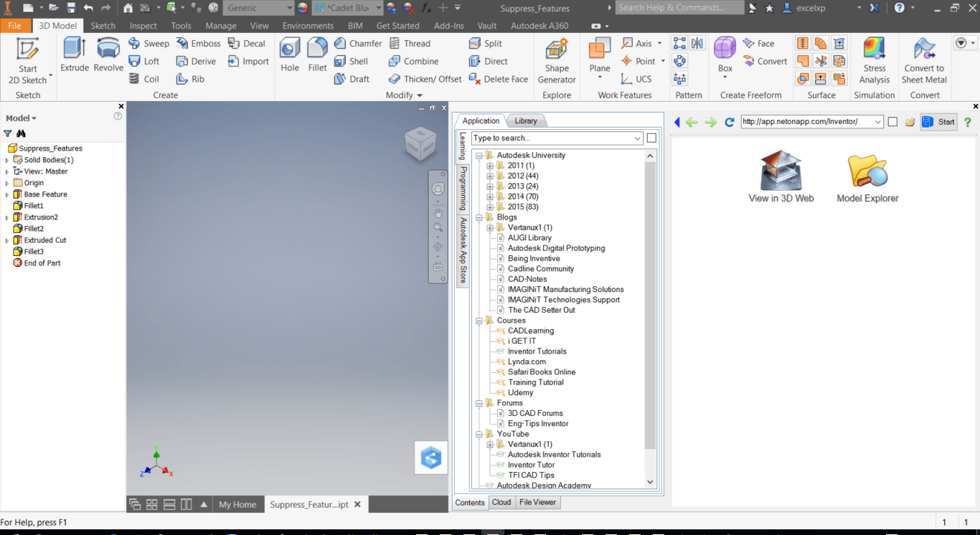
Task: Open the Fillet tool
Action: point(317,55)
